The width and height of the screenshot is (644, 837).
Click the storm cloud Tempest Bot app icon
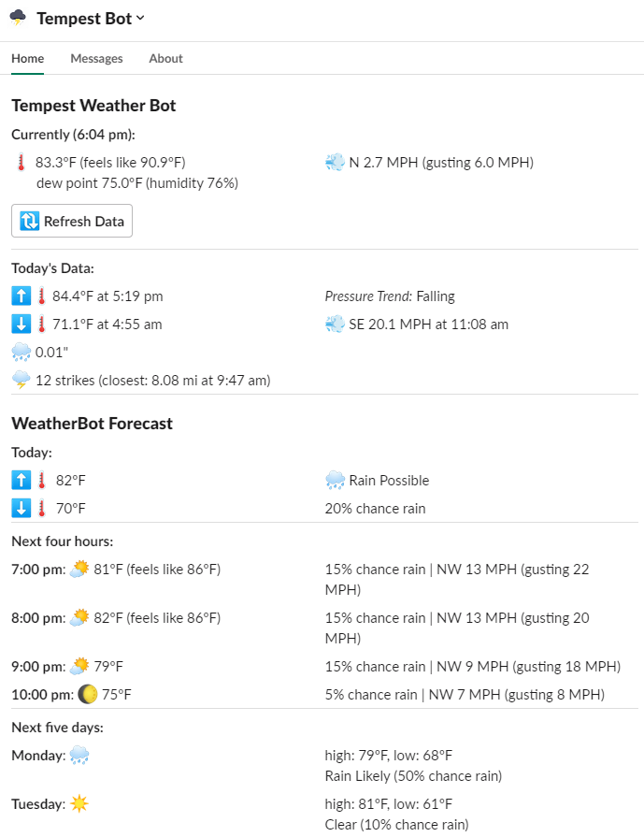tap(16, 17)
